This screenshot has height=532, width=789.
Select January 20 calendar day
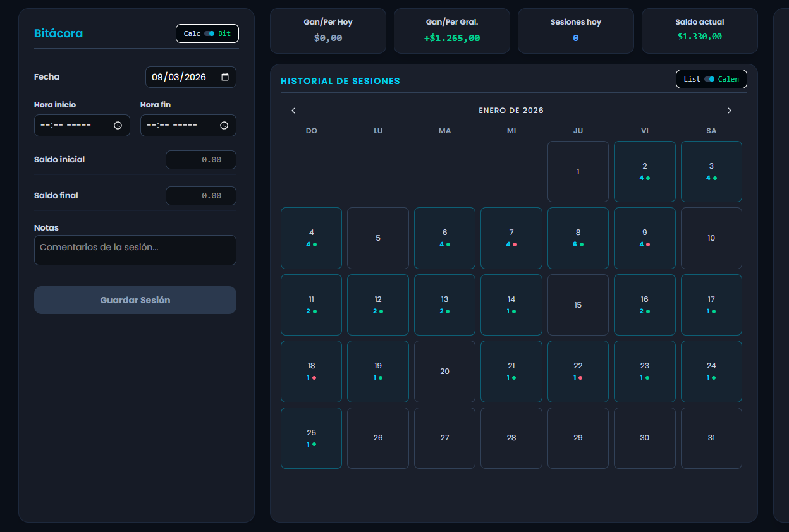[444, 372]
